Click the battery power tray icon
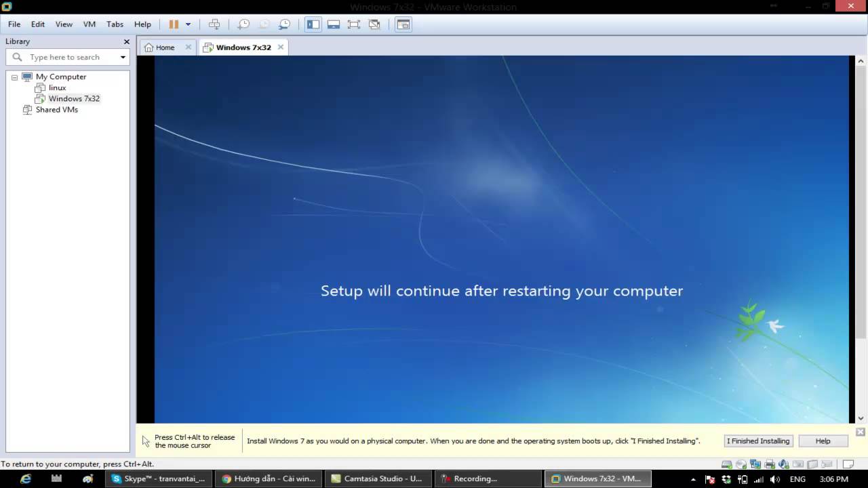Screen dimensions: 868x488 (x=743, y=479)
